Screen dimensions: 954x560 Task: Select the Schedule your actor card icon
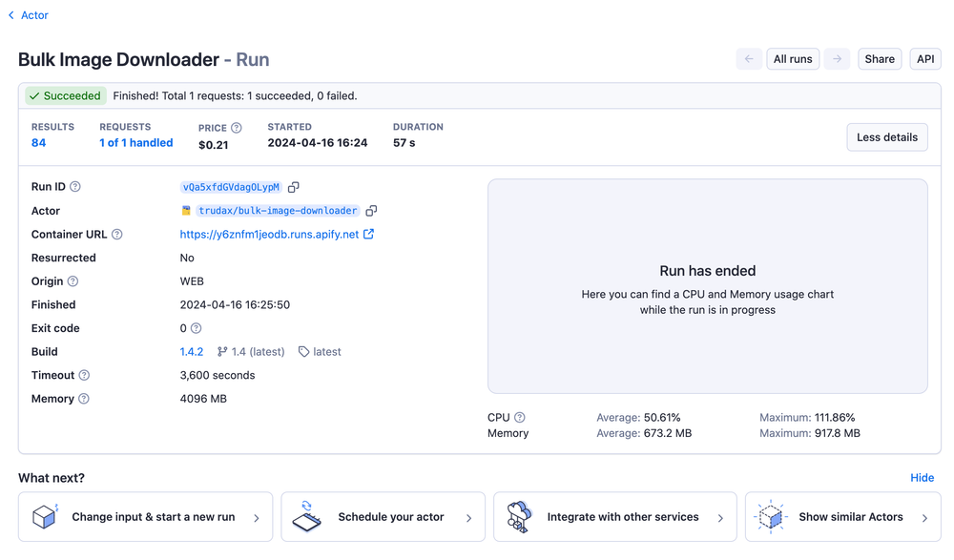click(x=307, y=516)
